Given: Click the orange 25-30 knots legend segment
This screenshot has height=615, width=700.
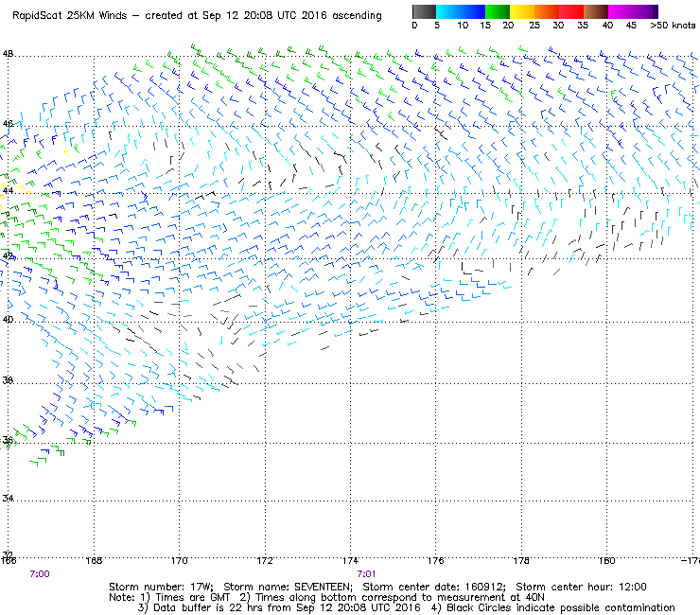Looking at the screenshot, I should (547, 11).
